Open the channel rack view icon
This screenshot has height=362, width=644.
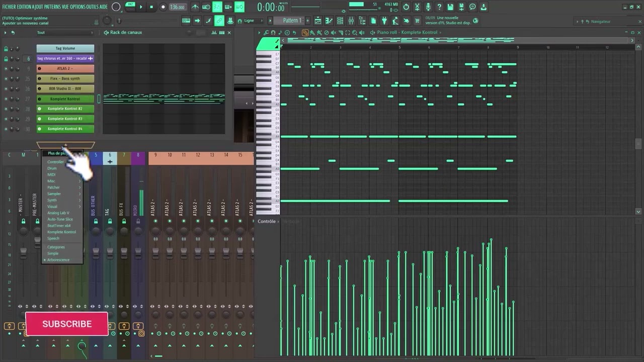coord(340,21)
